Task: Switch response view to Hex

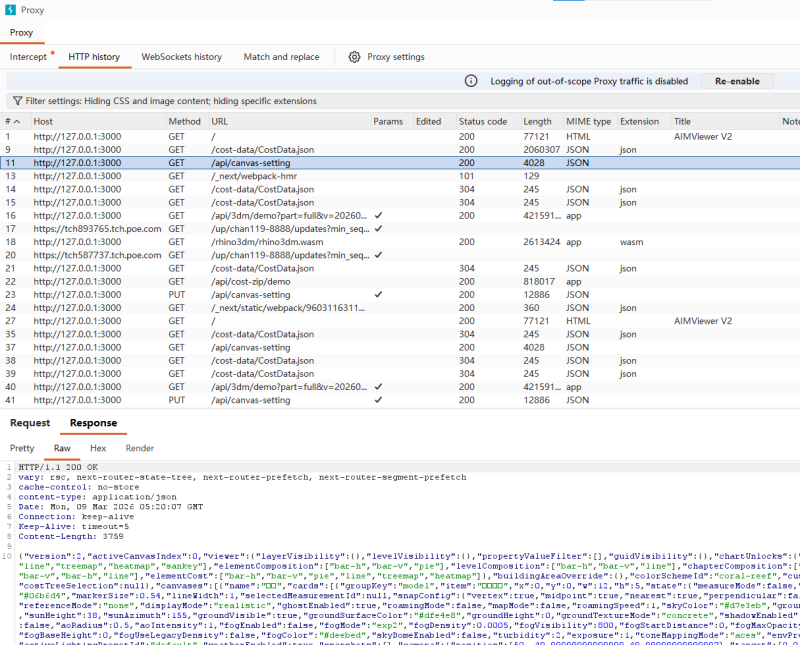Action: (98, 449)
